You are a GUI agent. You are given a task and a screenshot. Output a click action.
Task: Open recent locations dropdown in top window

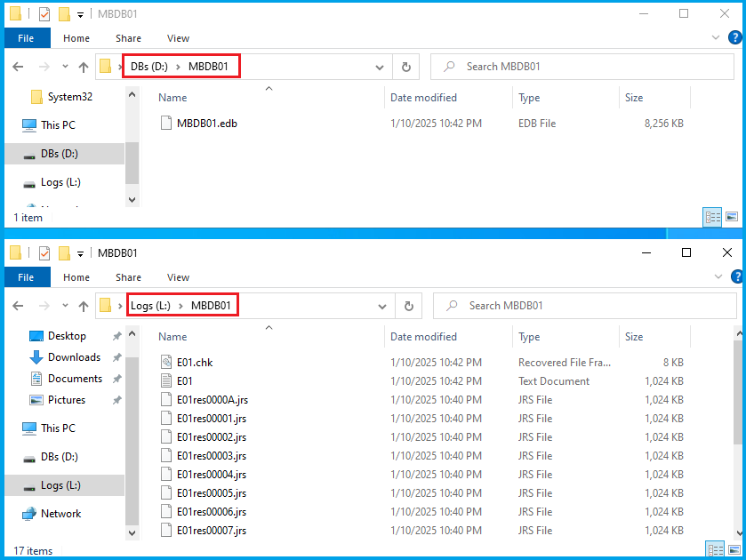65,67
